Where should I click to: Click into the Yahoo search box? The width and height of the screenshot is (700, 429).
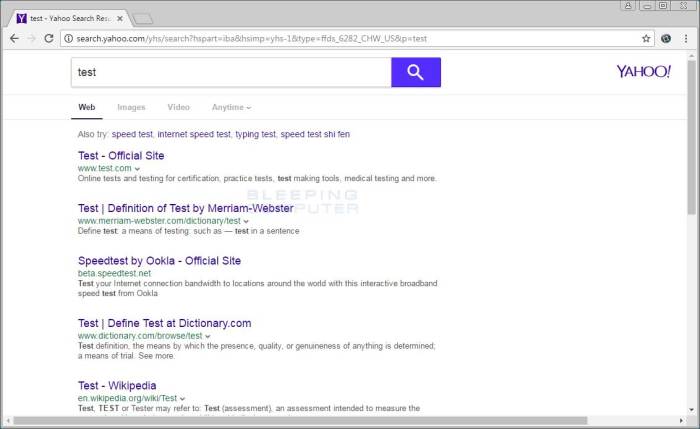230,73
